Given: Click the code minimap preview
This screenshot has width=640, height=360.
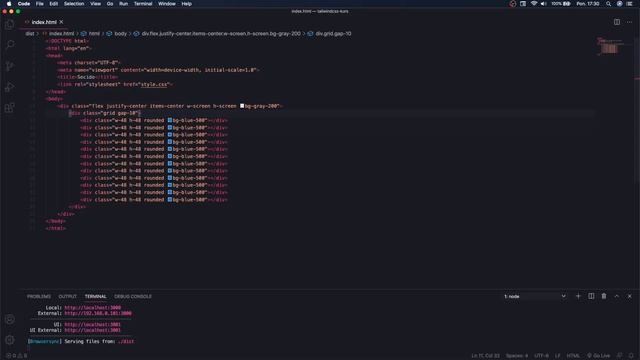Looking at the screenshot, I should tap(609, 46).
